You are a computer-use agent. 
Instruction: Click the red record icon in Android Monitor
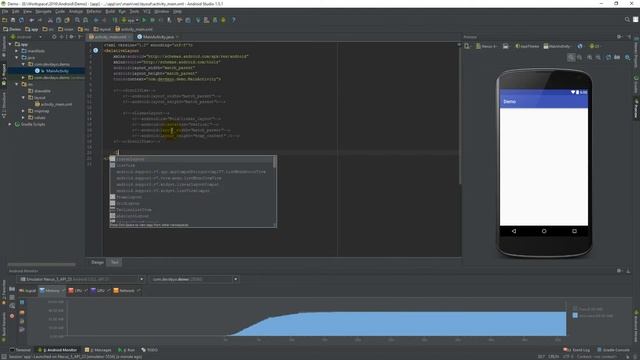point(12,316)
